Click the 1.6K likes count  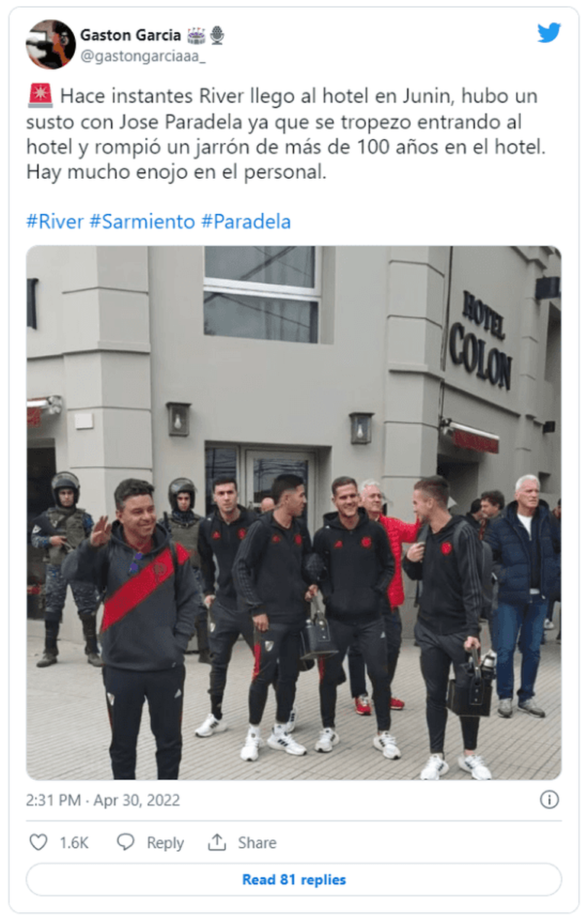(74, 843)
